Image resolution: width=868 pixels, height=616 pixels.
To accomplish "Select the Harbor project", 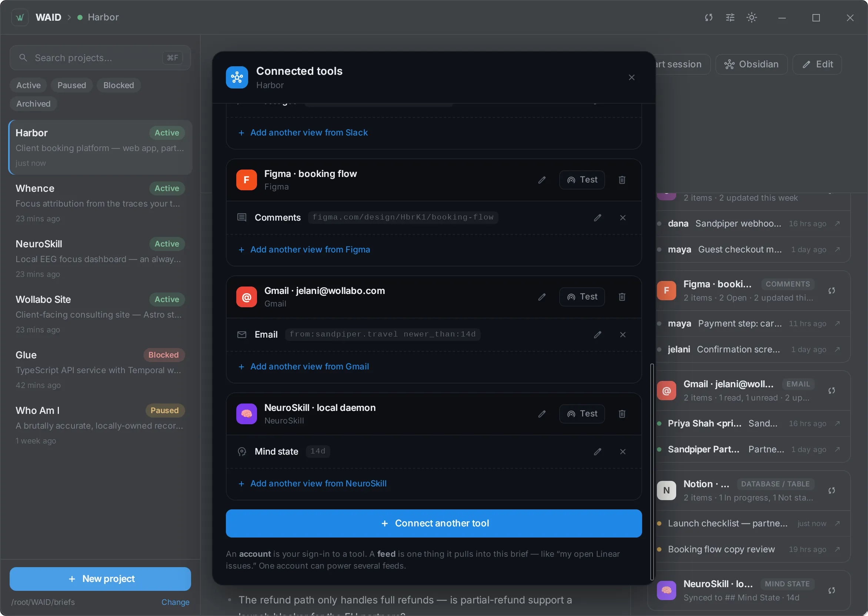I will (100, 148).
